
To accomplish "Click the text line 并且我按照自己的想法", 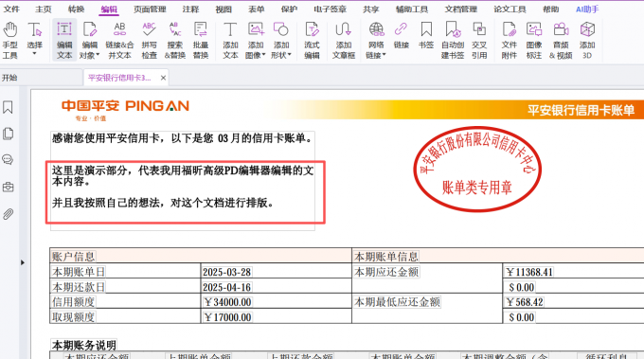I will 163,203.
